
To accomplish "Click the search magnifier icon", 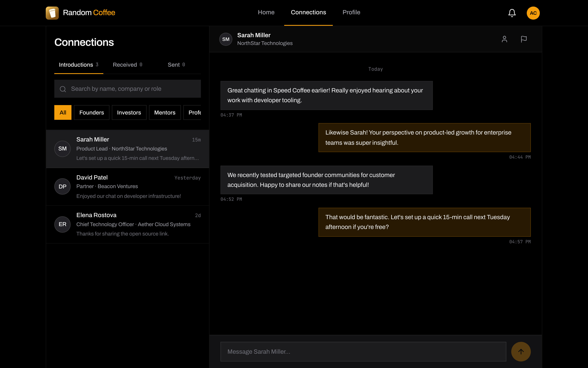I will click(x=63, y=89).
